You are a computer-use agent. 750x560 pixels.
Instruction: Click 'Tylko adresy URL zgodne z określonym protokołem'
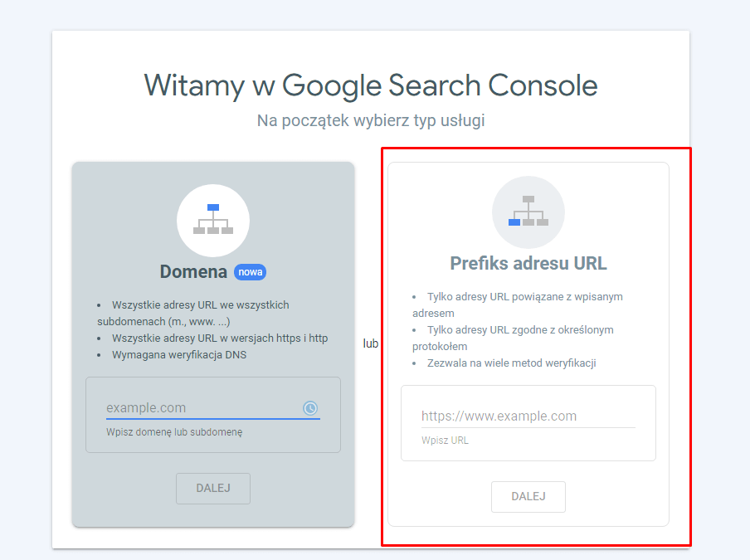513,338
